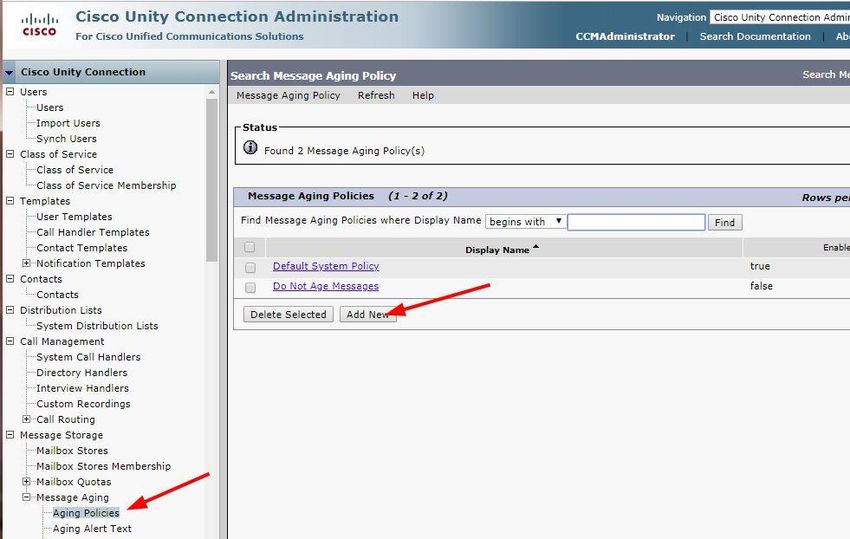The height and width of the screenshot is (539, 850).
Task: Collapse the top-level Contacts group
Action: click(x=10, y=279)
